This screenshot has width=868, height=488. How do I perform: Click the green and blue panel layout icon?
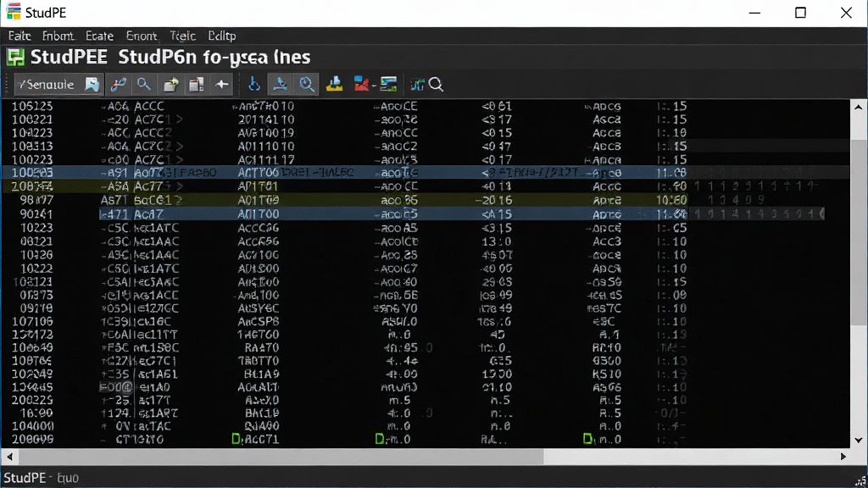pos(388,84)
